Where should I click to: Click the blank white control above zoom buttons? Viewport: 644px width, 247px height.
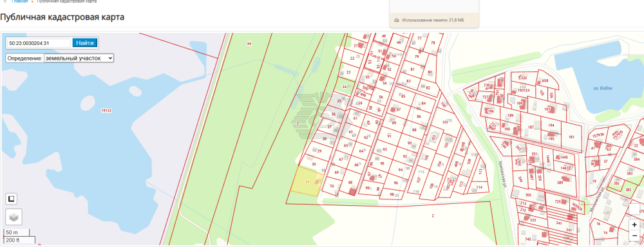click(x=634, y=209)
